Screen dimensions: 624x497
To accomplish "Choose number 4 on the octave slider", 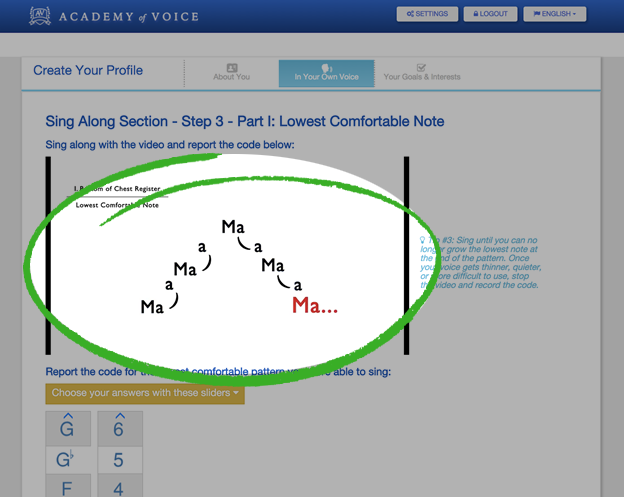I will point(119,489).
